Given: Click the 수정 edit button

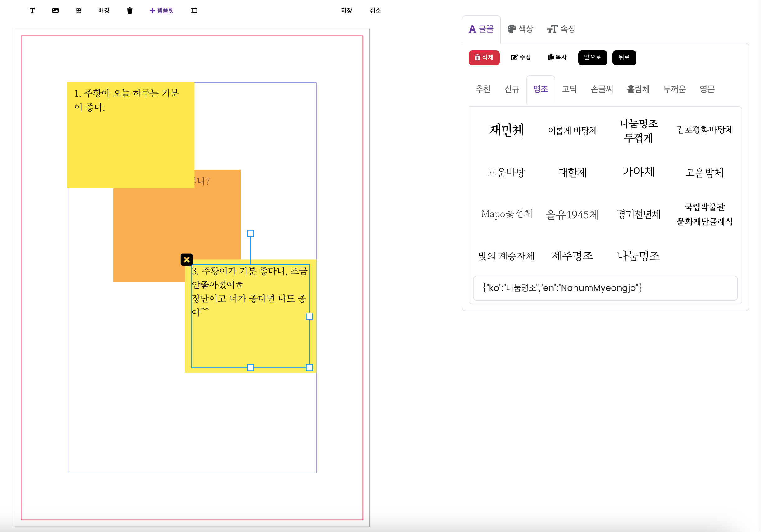Looking at the screenshot, I should tap(521, 57).
